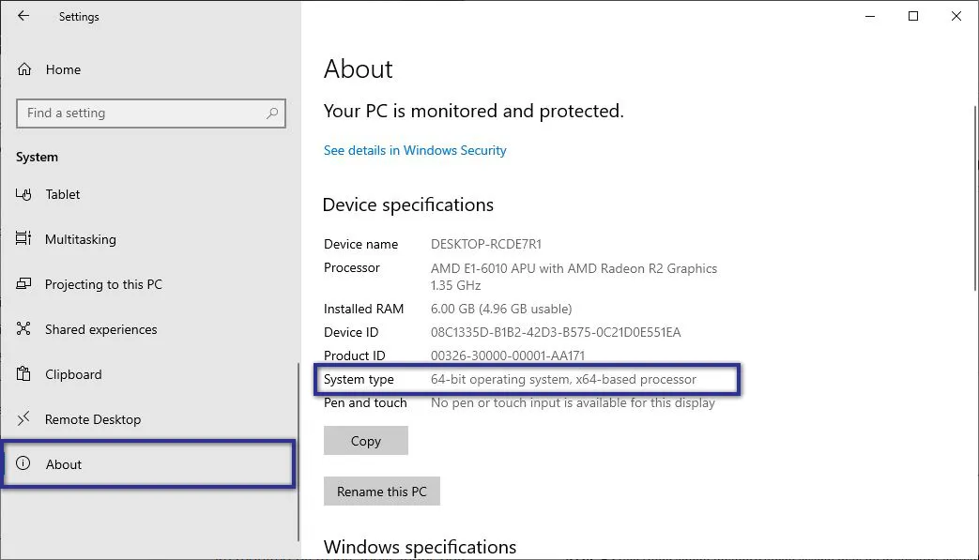Type in the Find a setting box
This screenshot has width=979, height=560.
click(x=141, y=114)
